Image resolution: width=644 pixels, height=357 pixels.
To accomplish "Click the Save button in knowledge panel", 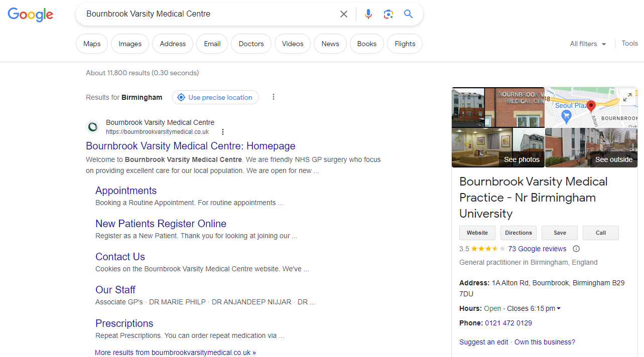I will coord(560,233).
